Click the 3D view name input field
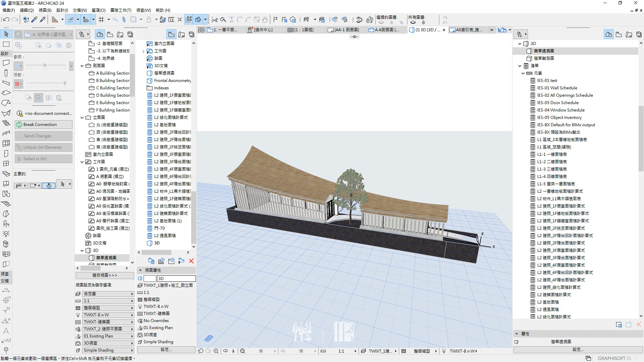Screen dimensions: 644x362 click(x=176, y=278)
